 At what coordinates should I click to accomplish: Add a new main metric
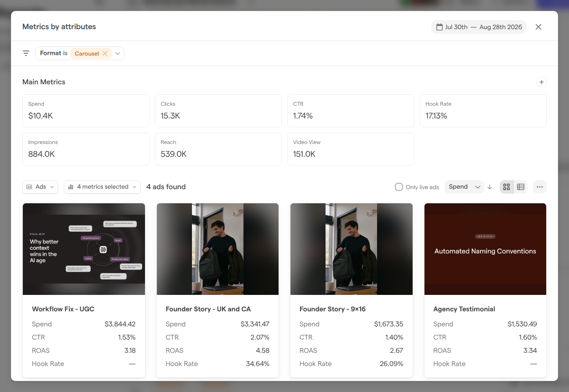(542, 82)
